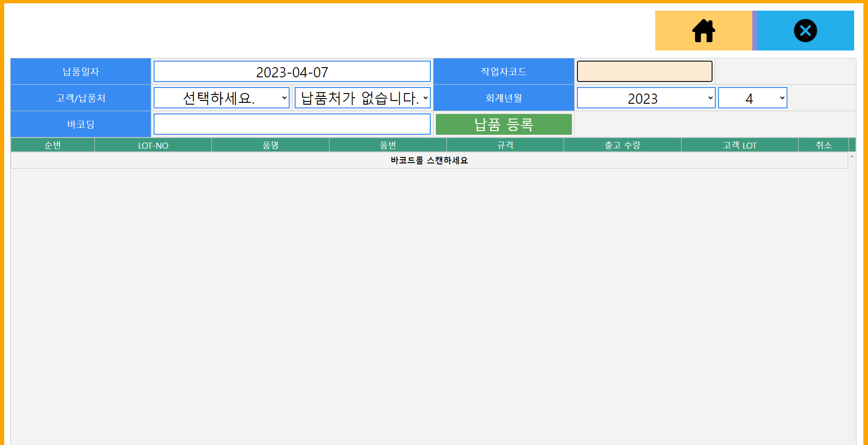Click the LOT-NO column header

(153, 145)
